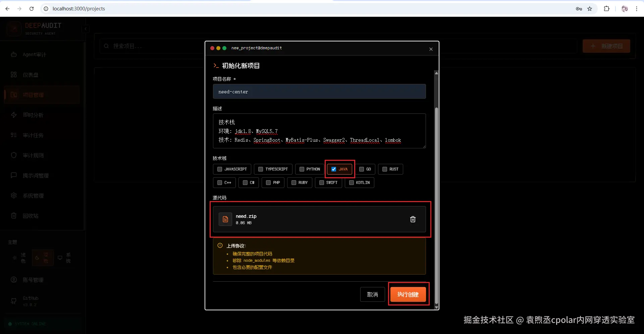Screen dimensions: 644x334
Task: Open 账号管理 account management
Action: pos(33,280)
